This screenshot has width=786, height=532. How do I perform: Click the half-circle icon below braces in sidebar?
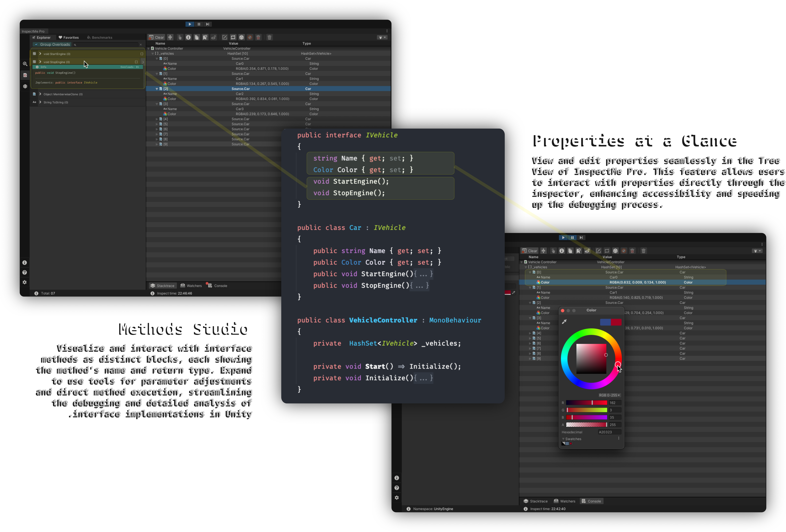pos(25,86)
